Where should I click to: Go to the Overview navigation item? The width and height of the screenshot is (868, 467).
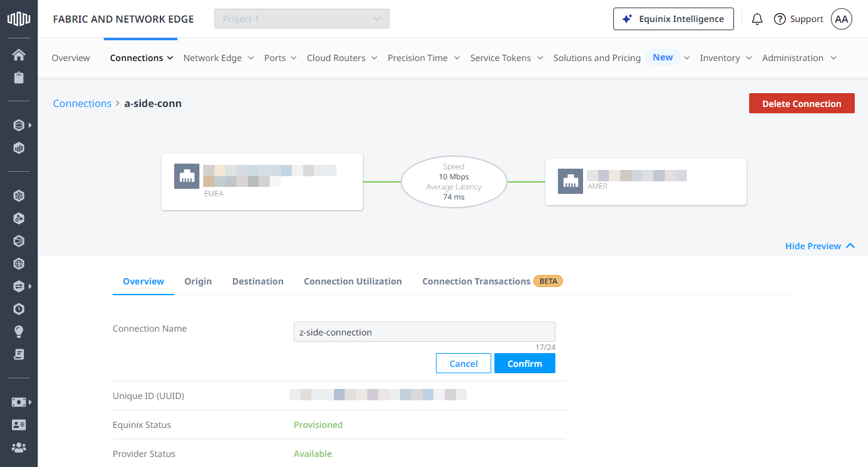coord(70,58)
